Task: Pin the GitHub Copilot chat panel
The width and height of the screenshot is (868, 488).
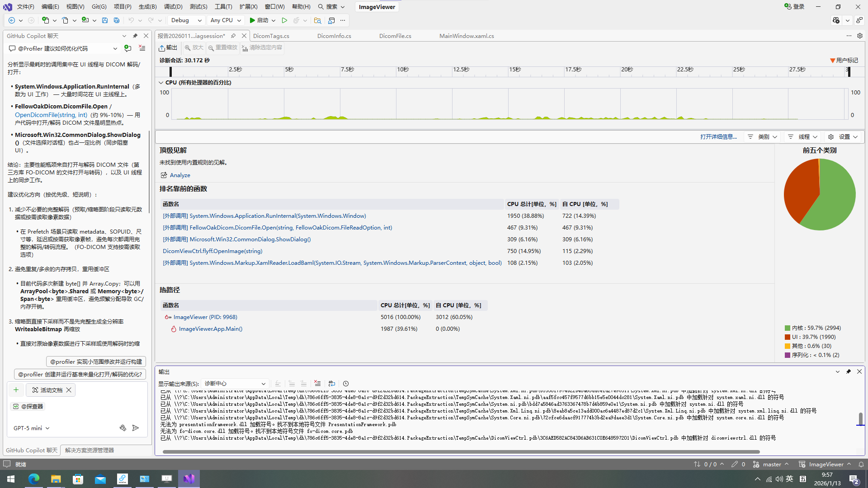Action: pos(135,36)
